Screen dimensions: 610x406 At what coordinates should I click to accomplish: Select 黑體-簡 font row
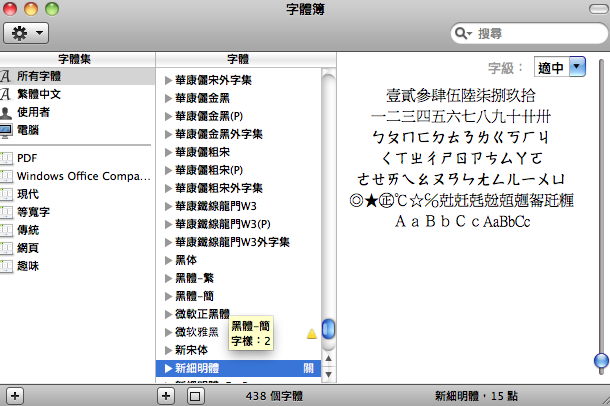coord(238,296)
